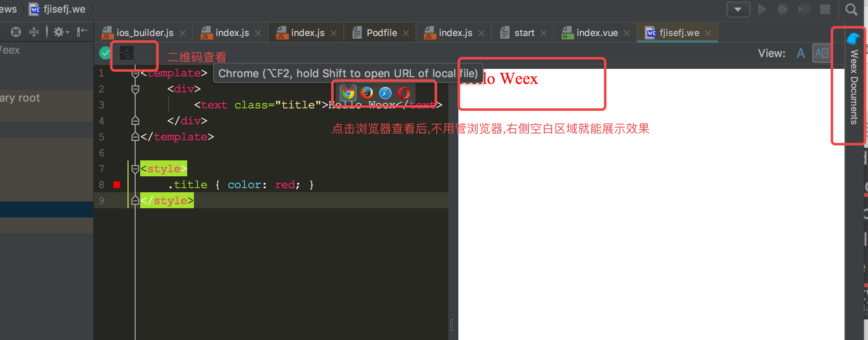The width and height of the screenshot is (868, 340).
Task: Open page in Safari browser icon
Action: point(385,93)
